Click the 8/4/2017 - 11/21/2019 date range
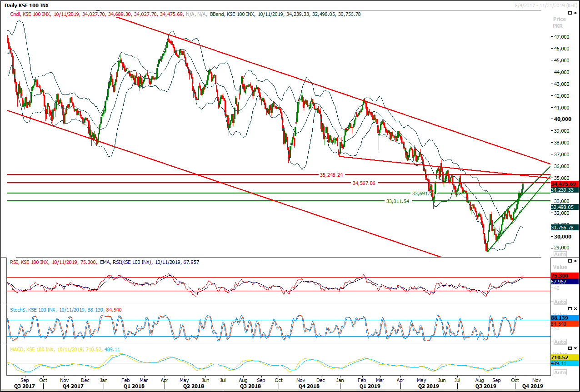The image size is (580, 392). tap(545, 5)
